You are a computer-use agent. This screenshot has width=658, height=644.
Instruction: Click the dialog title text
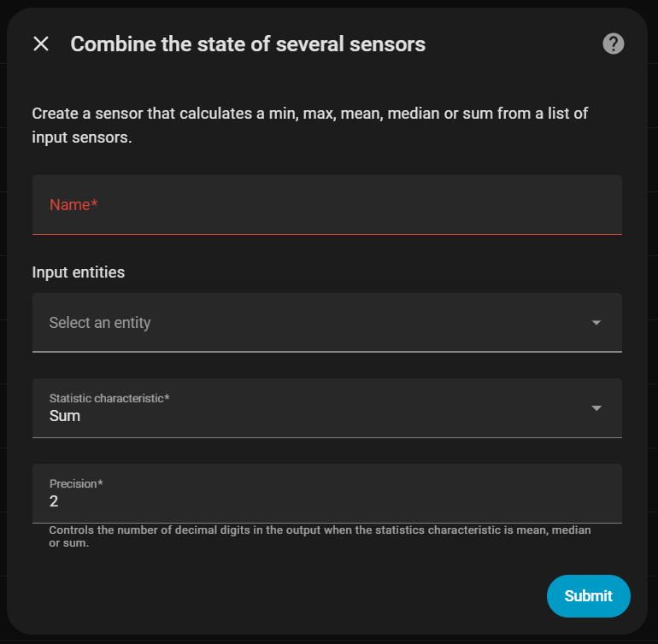pos(248,44)
